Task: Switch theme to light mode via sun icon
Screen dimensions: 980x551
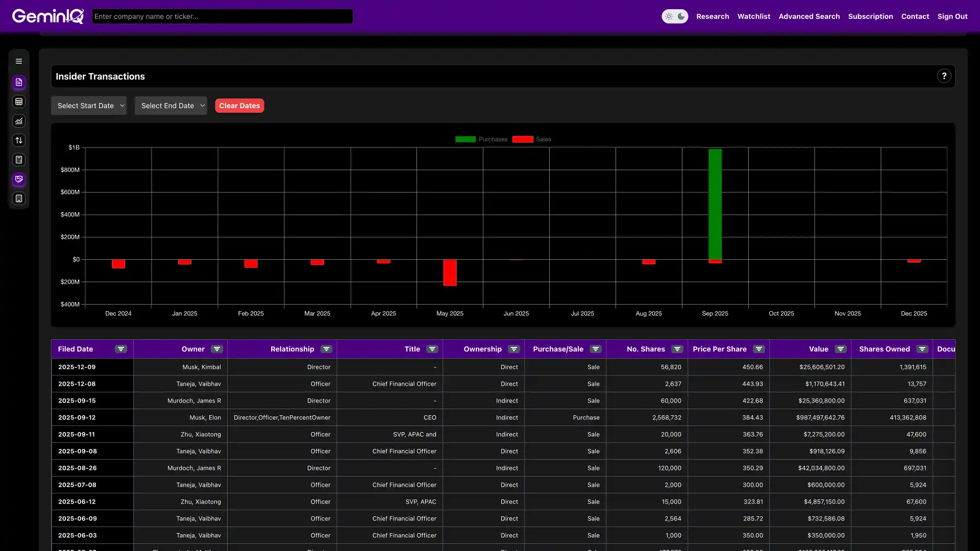Action: (x=669, y=16)
